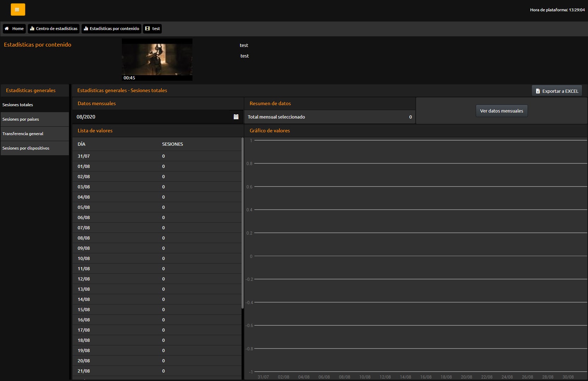The width and height of the screenshot is (588, 381).
Task: Click the Centro de estadísticas chart icon
Action: pos(32,29)
